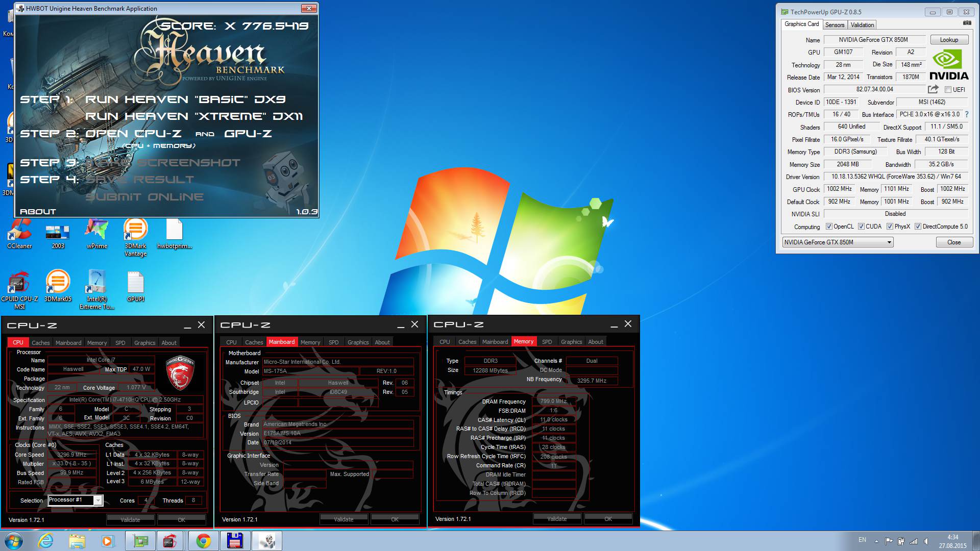Open the CCleaner desktop shortcut
The height and width of the screenshot is (551, 980).
[x=19, y=234]
